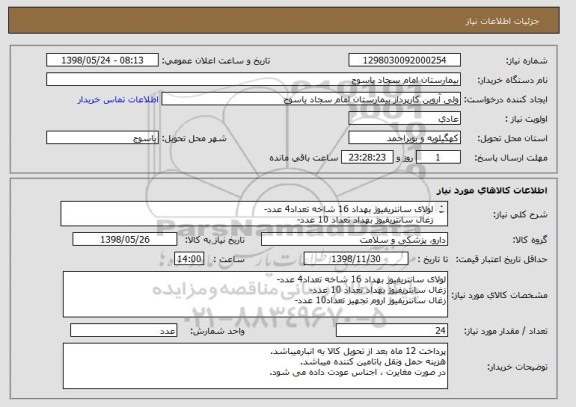This screenshot has width=576, height=407.
Task: Click the label تعداد / مقدار مورد نیاز
Action: (x=506, y=331)
